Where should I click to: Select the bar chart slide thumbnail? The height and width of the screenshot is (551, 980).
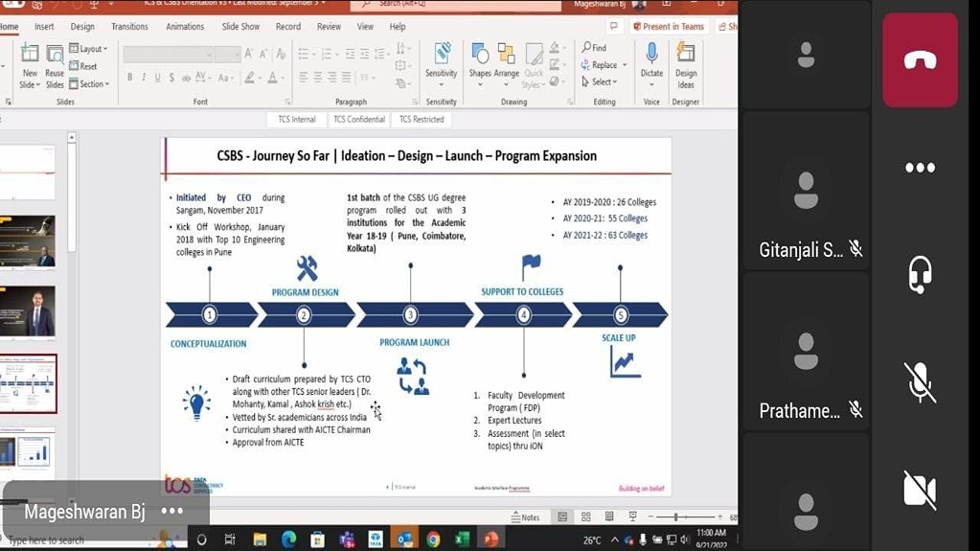[x=28, y=452]
